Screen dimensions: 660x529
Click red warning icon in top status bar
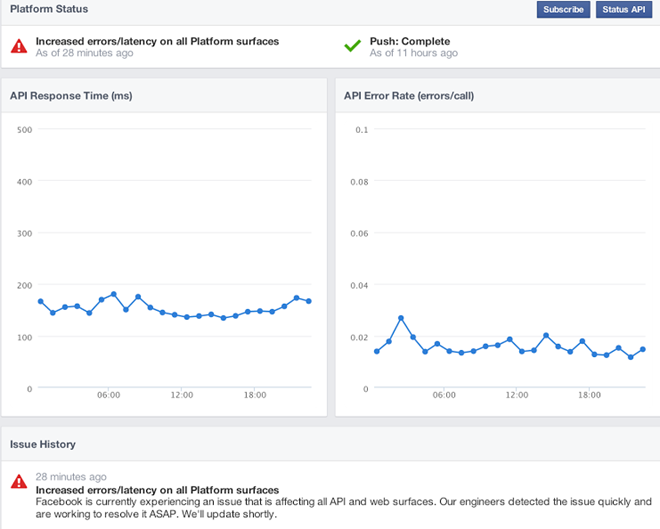(x=19, y=46)
